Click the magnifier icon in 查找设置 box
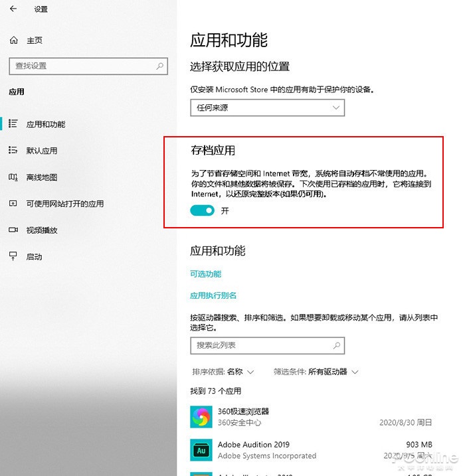Screen dimensions: 465x476 click(159, 66)
